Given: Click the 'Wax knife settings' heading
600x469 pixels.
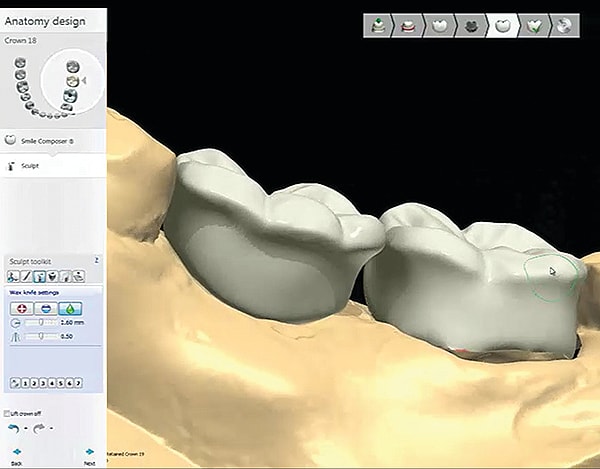Looking at the screenshot, I should (x=34, y=293).
